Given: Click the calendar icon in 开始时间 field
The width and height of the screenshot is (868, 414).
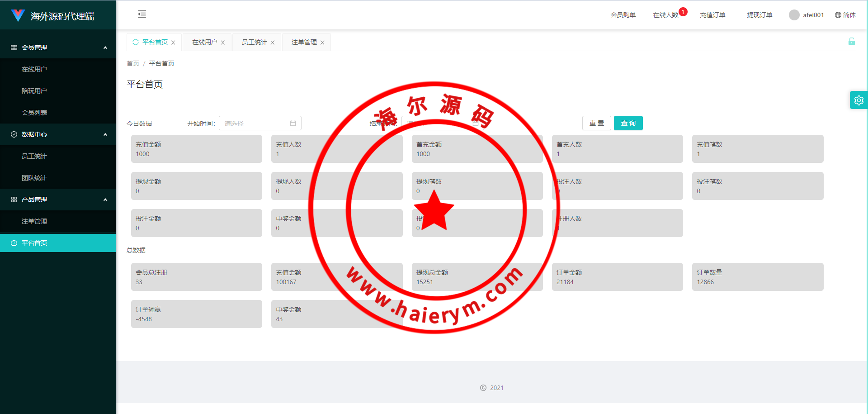Looking at the screenshot, I should point(293,123).
